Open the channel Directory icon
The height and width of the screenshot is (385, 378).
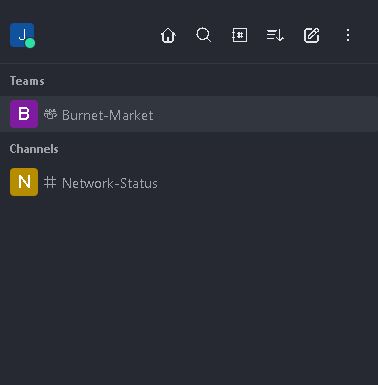click(240, 35)
